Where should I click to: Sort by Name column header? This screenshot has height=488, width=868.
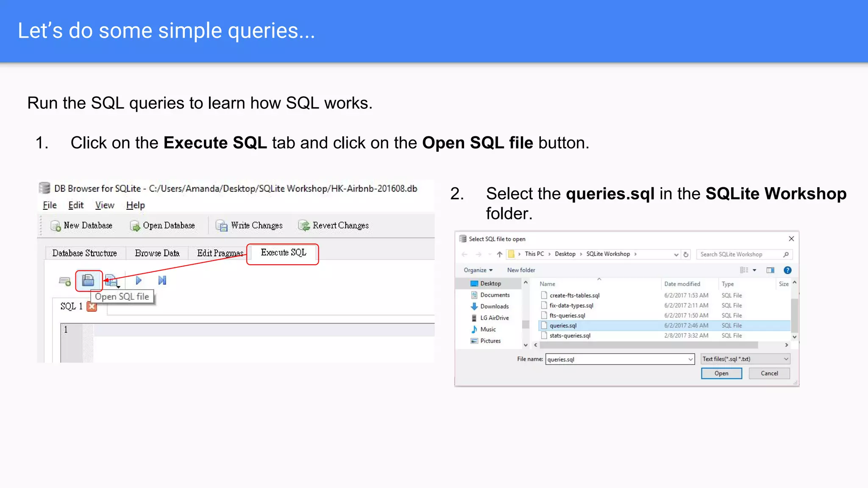(547, 284)
